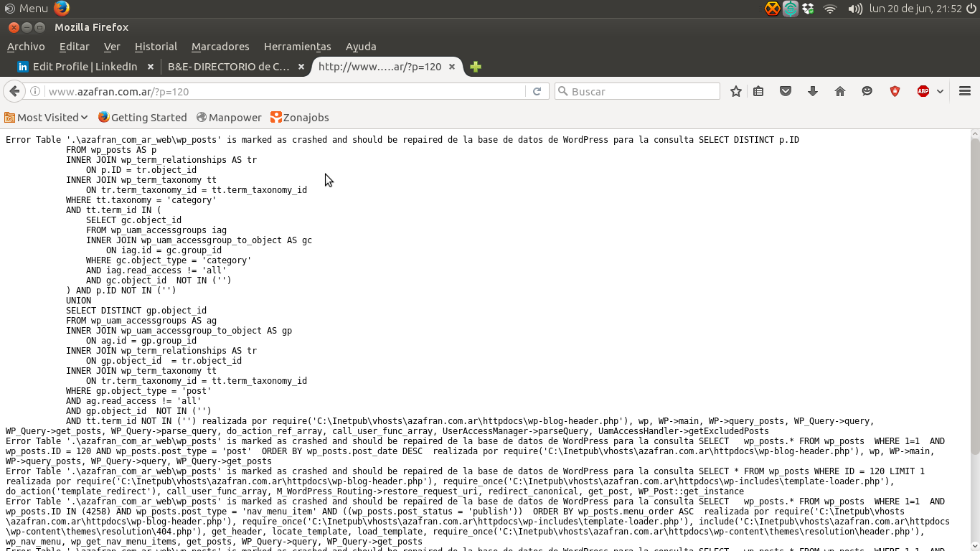Image resolution: width=980 pixels, height=551 pixels.
Task: Open the Zonajobs bookmark
Action: coord(300,117)
